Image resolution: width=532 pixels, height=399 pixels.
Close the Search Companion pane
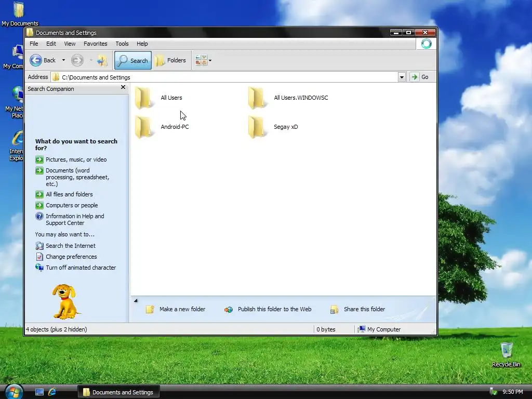click(x=123, y=87)
